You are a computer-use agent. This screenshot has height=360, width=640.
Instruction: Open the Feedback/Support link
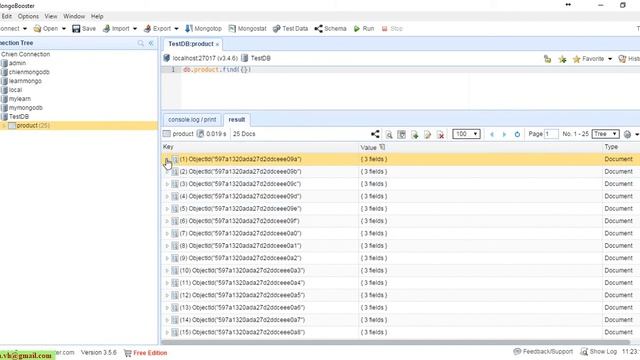tap(543, 351)
